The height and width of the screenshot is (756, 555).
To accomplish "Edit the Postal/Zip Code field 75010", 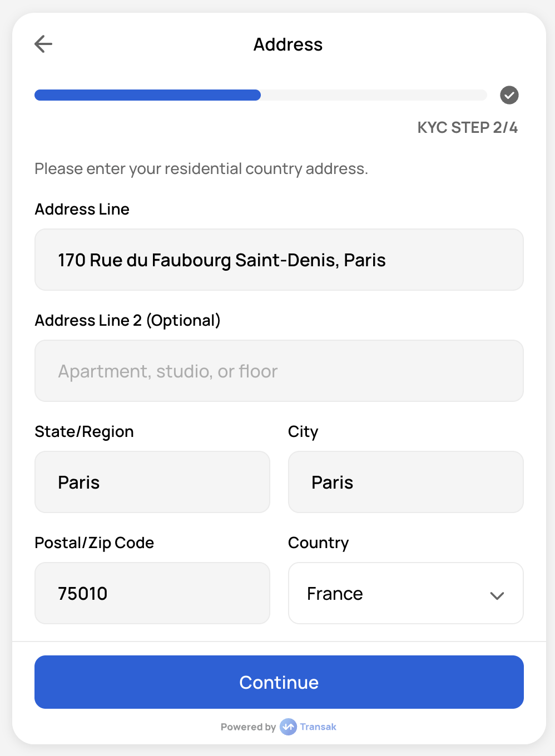I will pos(152,593).
